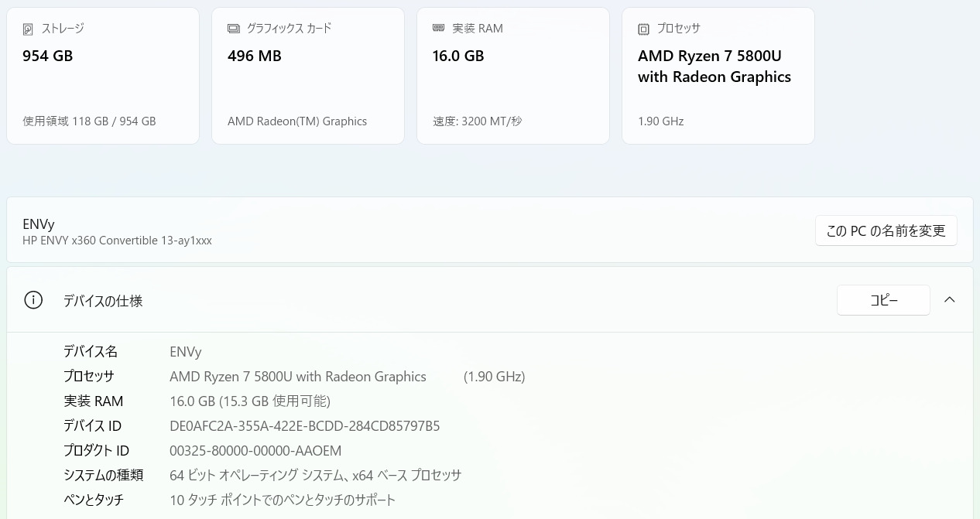
Task: Click the installed RAM icon
Action: [439, 29]
